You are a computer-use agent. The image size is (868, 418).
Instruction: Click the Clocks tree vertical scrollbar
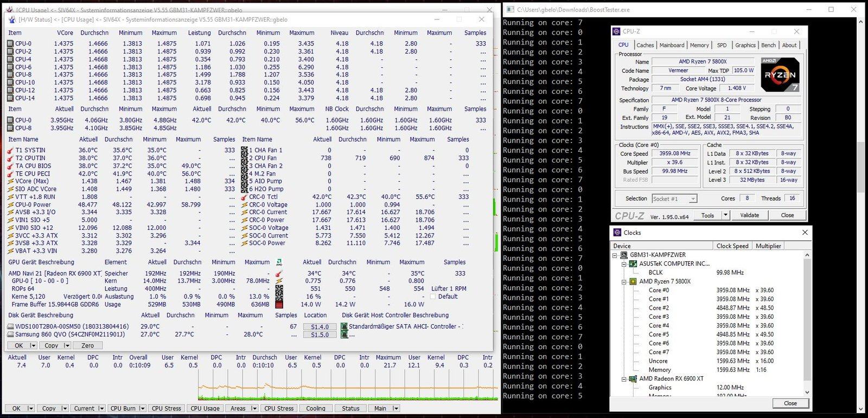(x=807, y=323)
